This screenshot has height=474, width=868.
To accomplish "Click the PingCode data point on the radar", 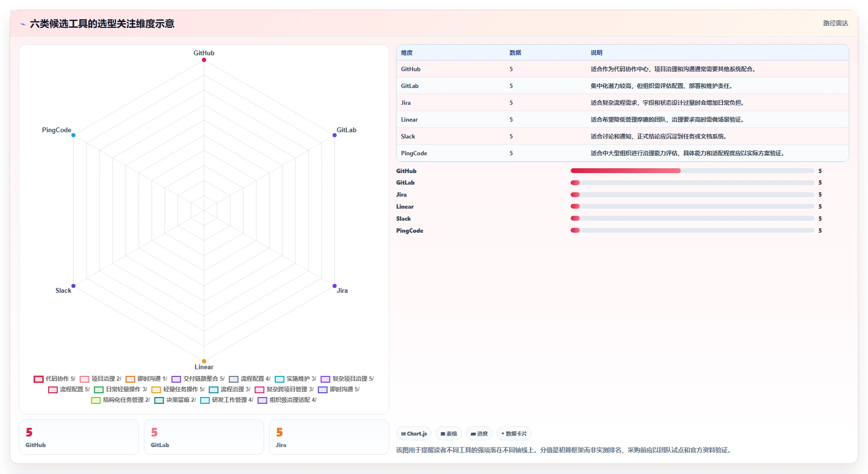I will tap(74, 135).
